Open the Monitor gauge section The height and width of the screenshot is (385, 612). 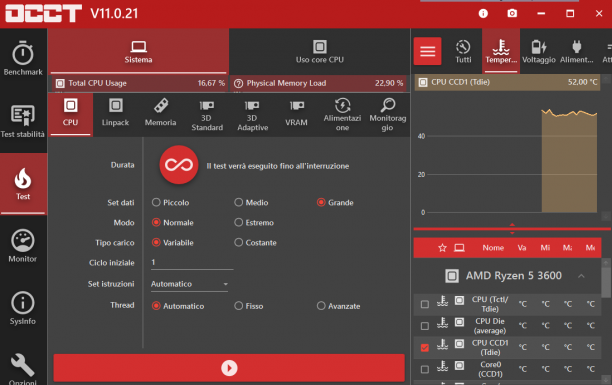coord(23,246)
